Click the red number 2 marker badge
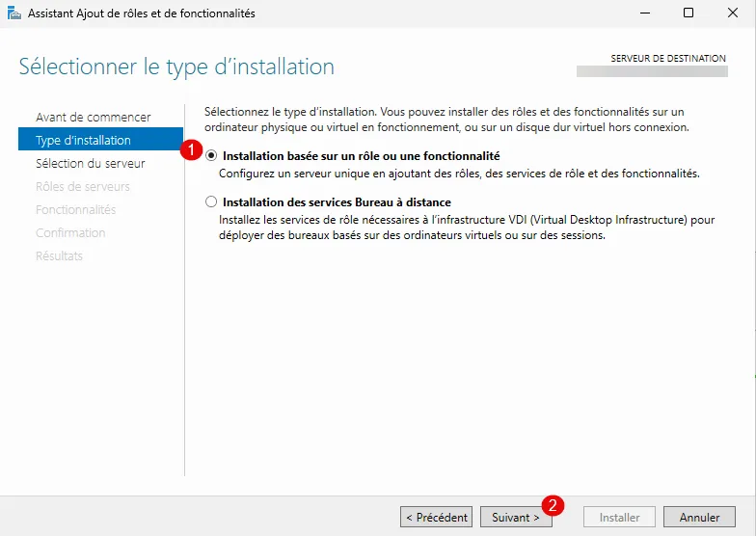The height and width of the screenshot is (536, 756). click(x=553, y=504)
